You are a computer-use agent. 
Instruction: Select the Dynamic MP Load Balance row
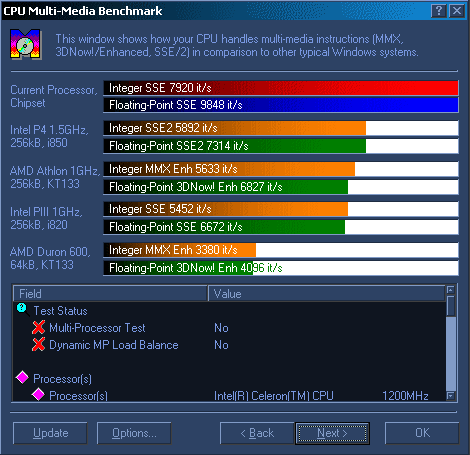[229, 345]
